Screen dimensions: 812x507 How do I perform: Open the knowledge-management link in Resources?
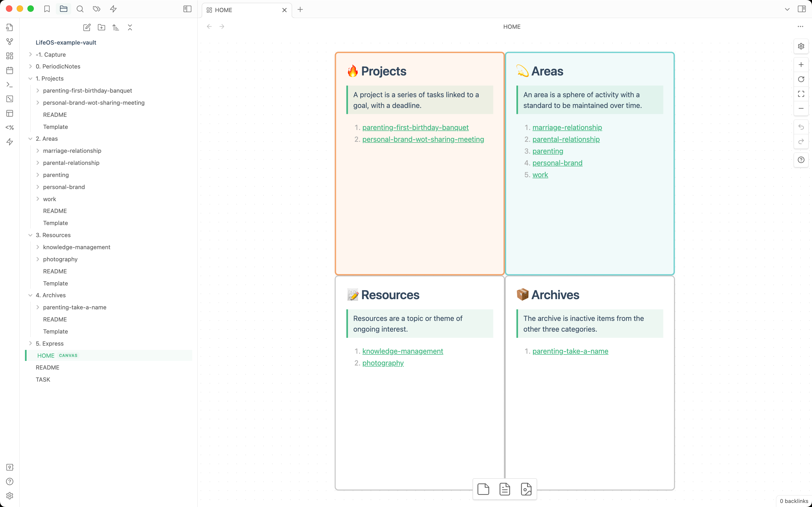point(402,351)
